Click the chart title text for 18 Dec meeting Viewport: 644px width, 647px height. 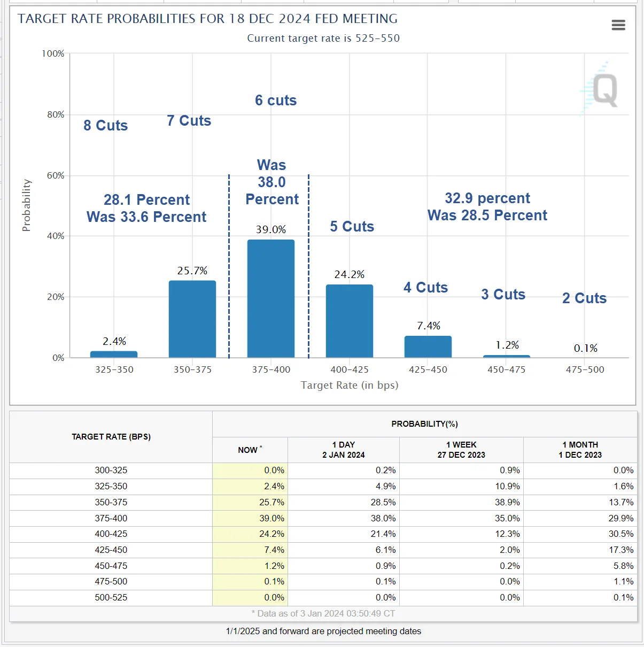(x=207, y=19)
